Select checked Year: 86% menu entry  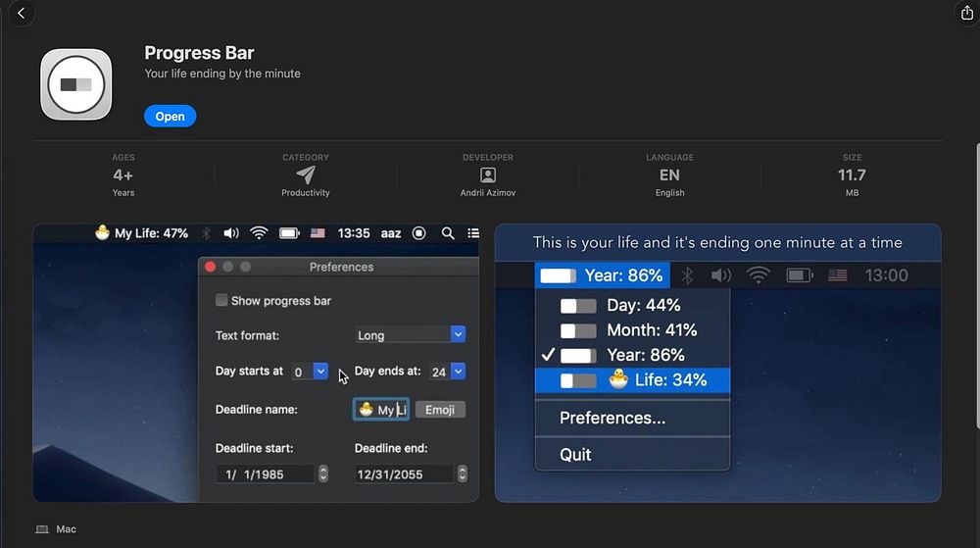tap(632, 355)
